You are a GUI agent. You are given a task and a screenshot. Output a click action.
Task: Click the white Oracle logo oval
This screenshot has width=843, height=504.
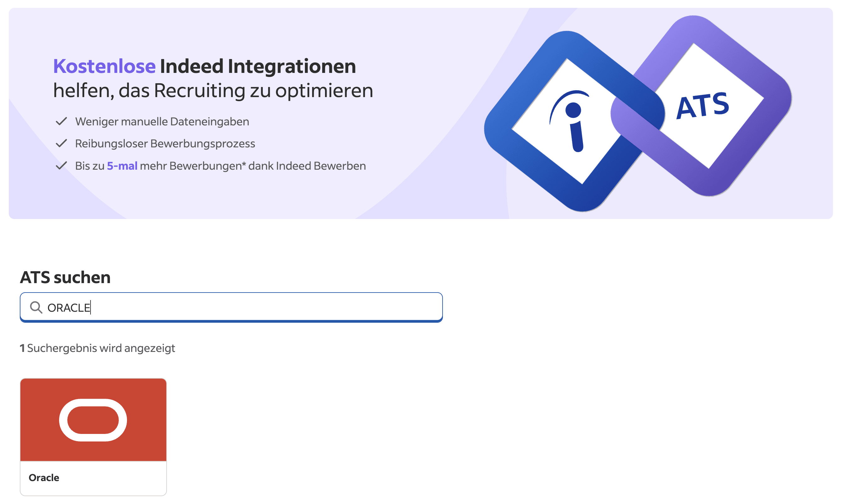93,420
